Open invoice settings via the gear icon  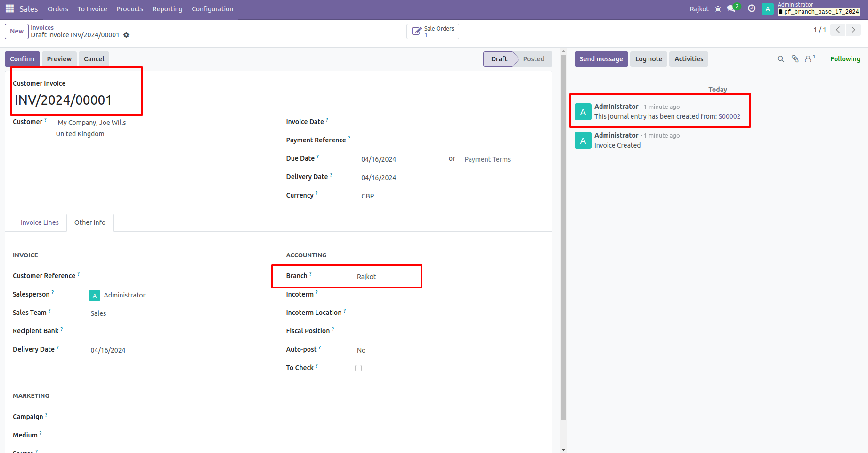point(126,35)
